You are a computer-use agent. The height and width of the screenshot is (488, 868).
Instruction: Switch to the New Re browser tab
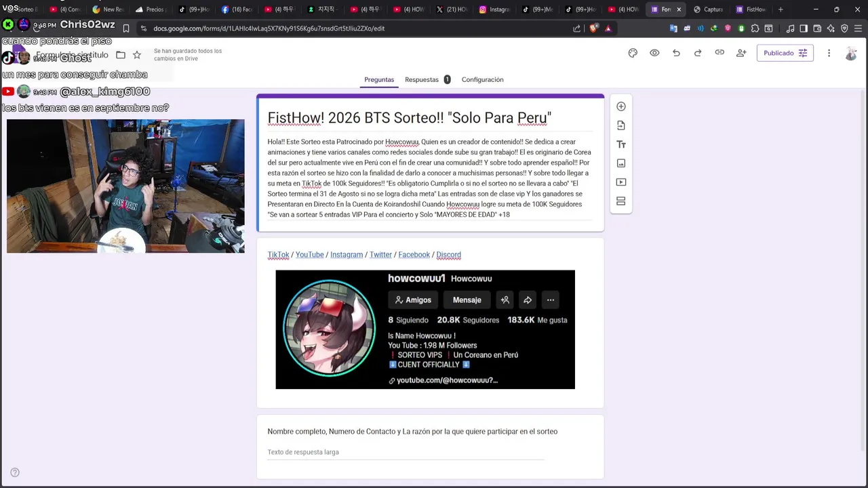click(108, 9)
